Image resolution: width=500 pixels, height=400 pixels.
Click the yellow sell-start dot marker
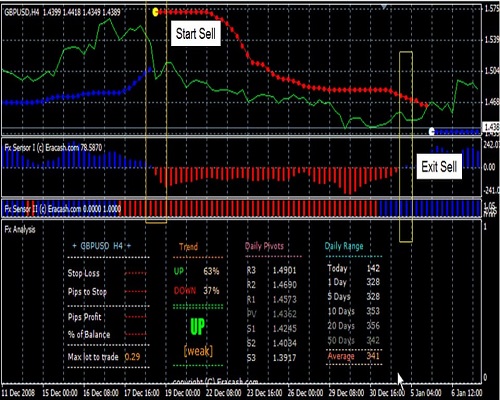pyautogui.click(x=155, y=12)
